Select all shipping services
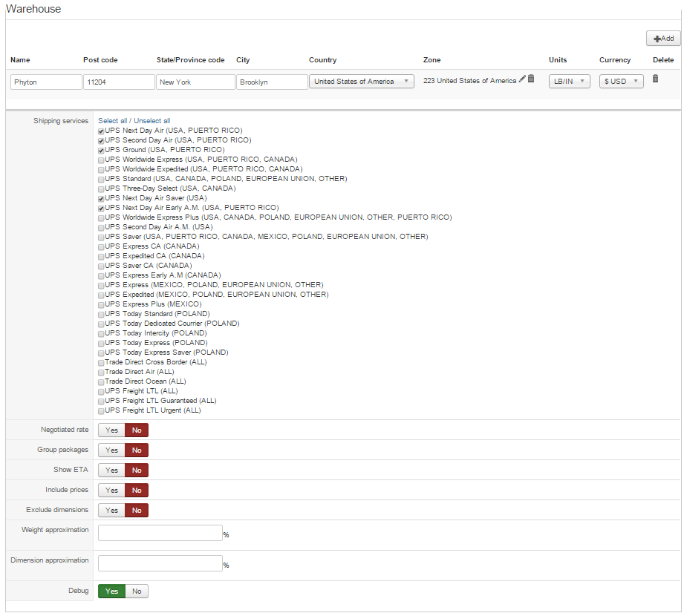This screenshot has height=616, width=687. click(x=113, y=121)
